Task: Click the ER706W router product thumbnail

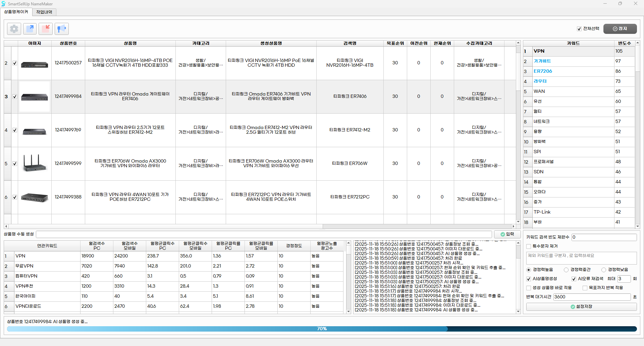Action: point(35,163)
